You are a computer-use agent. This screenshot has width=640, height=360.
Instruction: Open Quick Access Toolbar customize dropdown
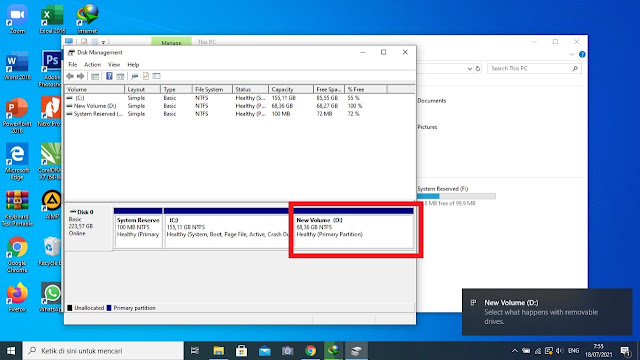pos(103,42)
